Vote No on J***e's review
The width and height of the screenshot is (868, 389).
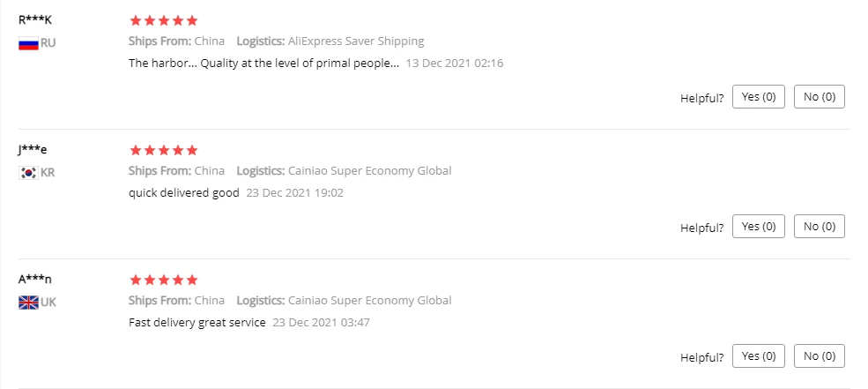click(x=819, y=227)
